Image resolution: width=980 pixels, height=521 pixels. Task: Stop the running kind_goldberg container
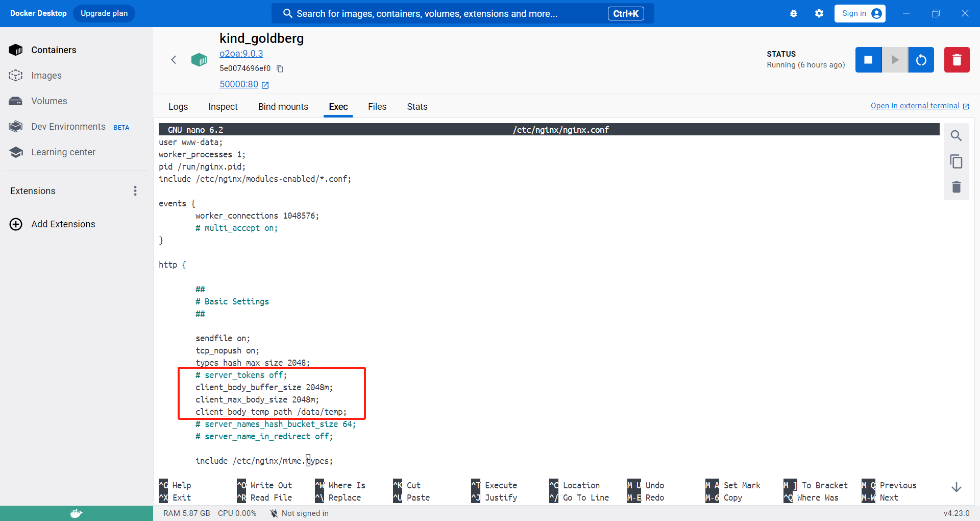pos(868,60)
